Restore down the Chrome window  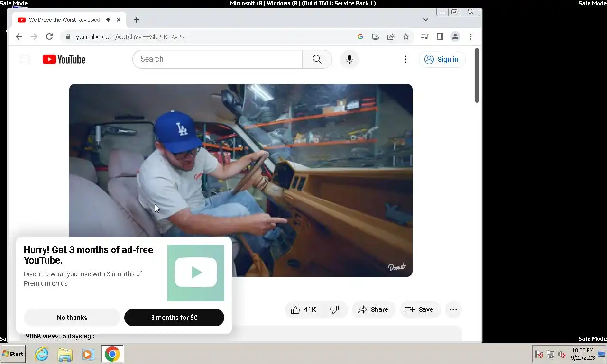click(x=454, y=12)
